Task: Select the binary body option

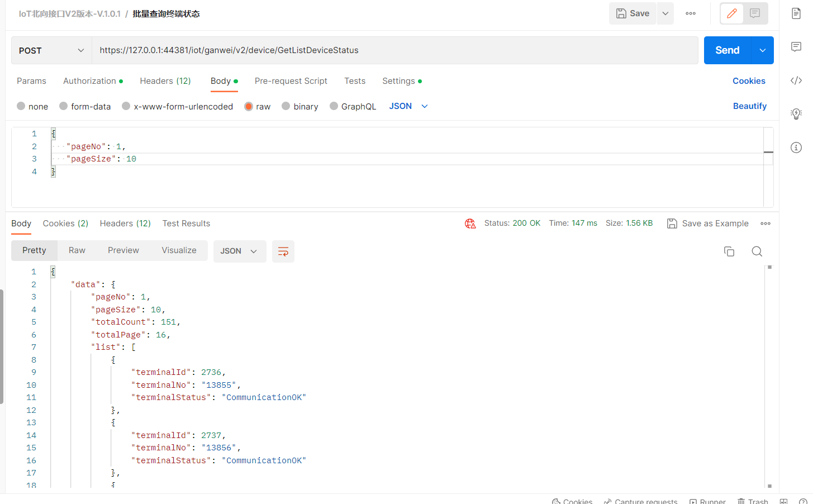Action: [x=286, y=106]
